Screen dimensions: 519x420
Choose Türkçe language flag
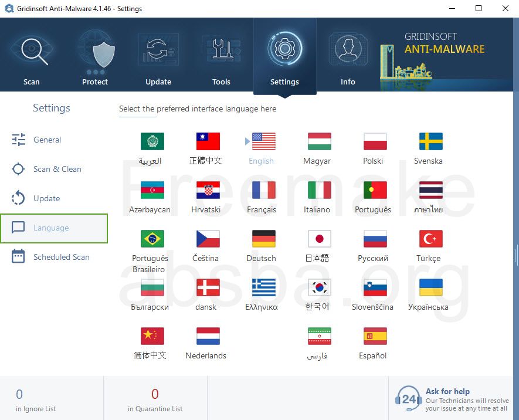click(x=430, y=239)
